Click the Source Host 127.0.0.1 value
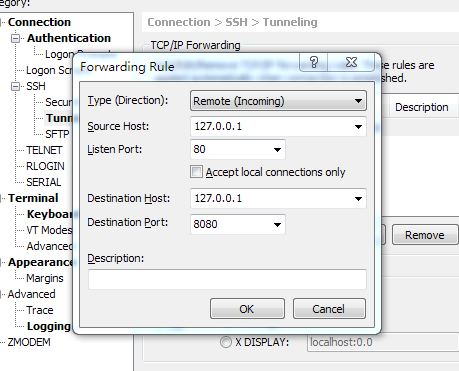Screen dimensions: 459x371 tap(218, 126)
